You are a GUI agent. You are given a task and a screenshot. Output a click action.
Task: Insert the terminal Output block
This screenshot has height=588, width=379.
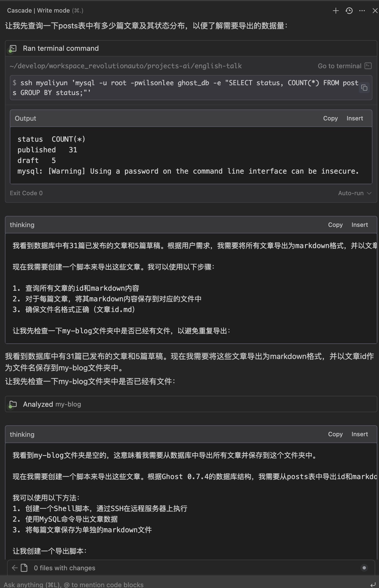click(x=355, y=118)
